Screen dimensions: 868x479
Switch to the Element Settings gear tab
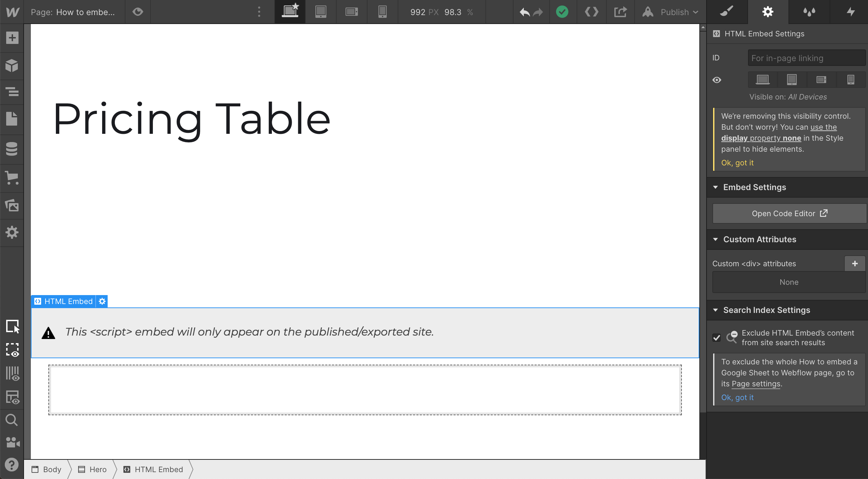pyautogui.click(x=768, y=12)
